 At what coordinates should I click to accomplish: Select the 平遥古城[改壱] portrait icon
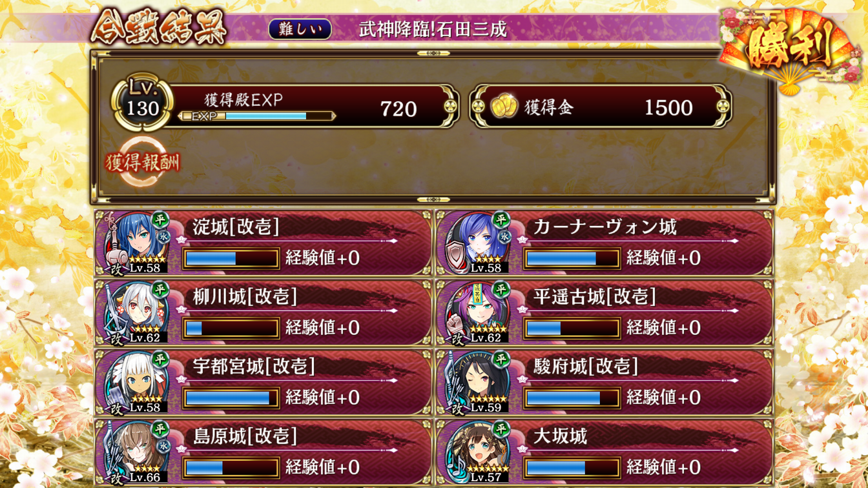pos(477,312)
